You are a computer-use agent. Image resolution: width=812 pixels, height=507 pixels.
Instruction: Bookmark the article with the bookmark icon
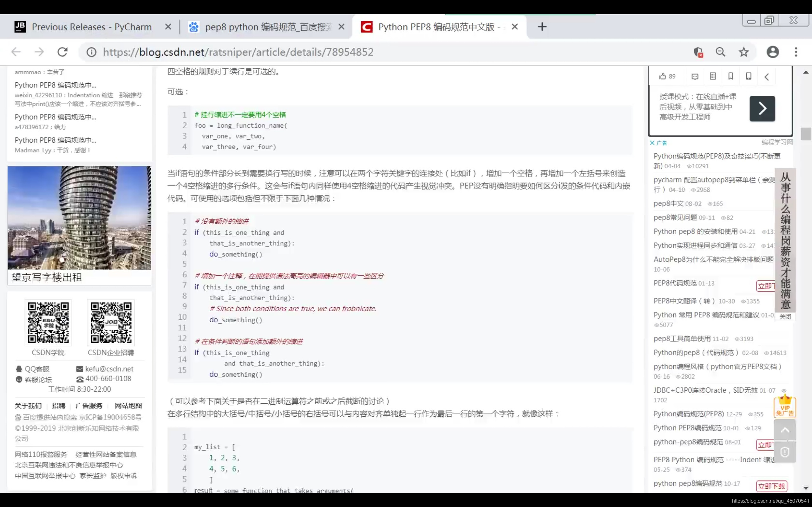[730, 76]
